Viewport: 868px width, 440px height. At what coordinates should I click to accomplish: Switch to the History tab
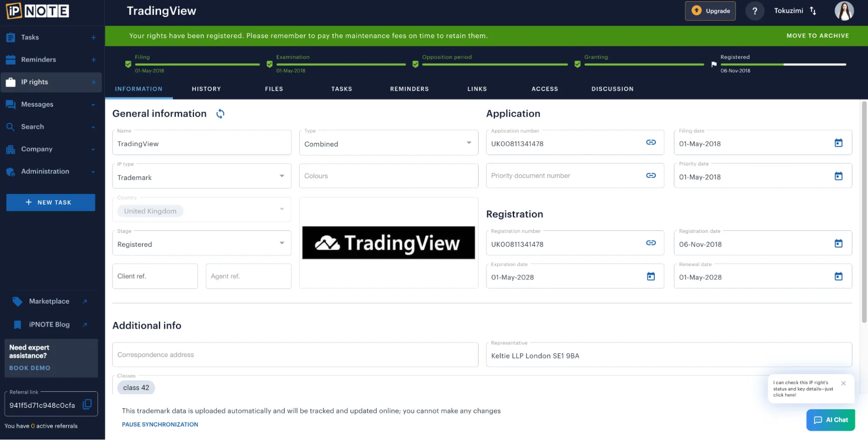click(x=206, y=89)
